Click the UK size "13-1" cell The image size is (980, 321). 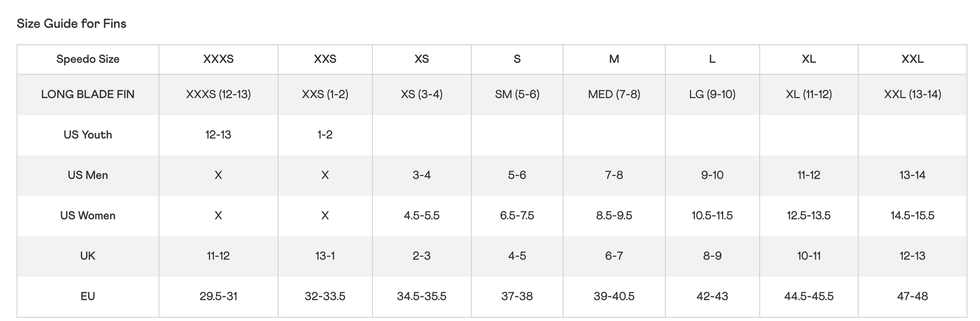click(x=325, y=256)
